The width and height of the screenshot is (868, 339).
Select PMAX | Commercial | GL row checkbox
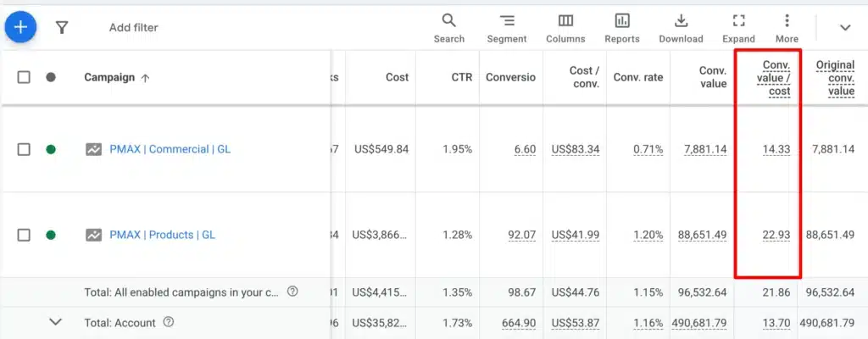[24, 149]
